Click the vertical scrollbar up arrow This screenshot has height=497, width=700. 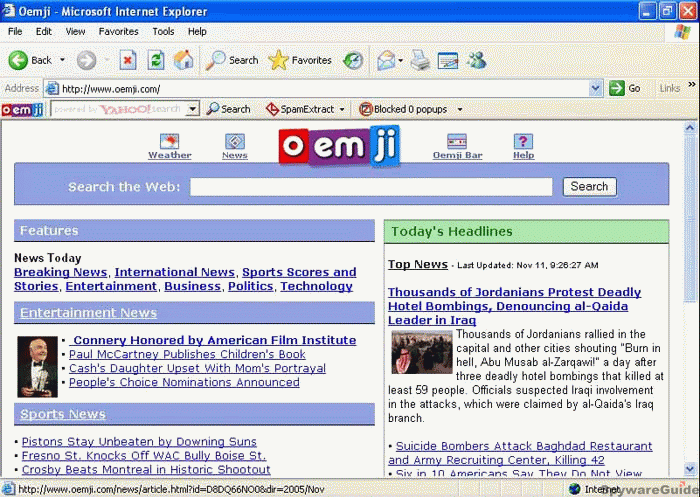[690, 128]
